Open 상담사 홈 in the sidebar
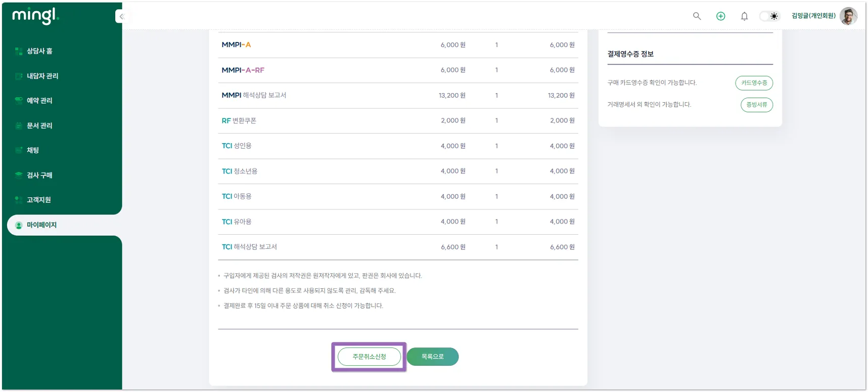The height and width of the screenshot is (392, 868). click(x=39, y=51)
